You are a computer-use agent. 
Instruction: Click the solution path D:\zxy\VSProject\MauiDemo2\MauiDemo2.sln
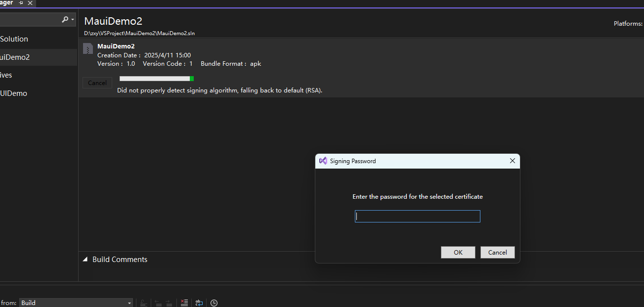tap(139, 33)
